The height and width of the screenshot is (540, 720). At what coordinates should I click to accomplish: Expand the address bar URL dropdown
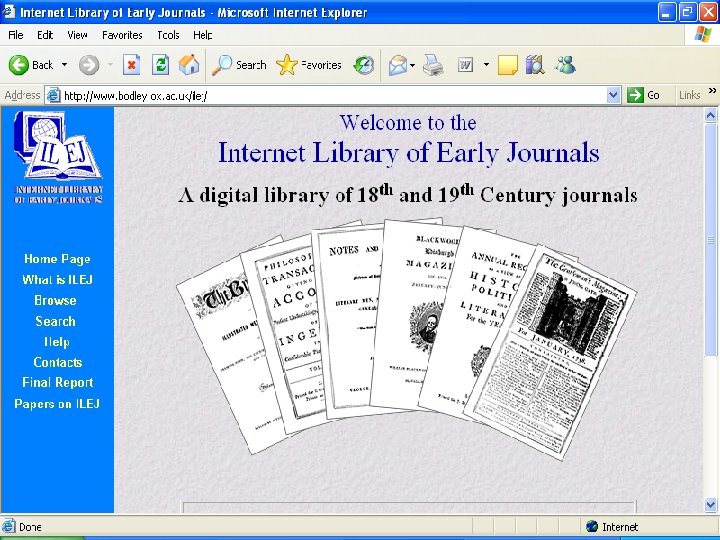[613, 95]
